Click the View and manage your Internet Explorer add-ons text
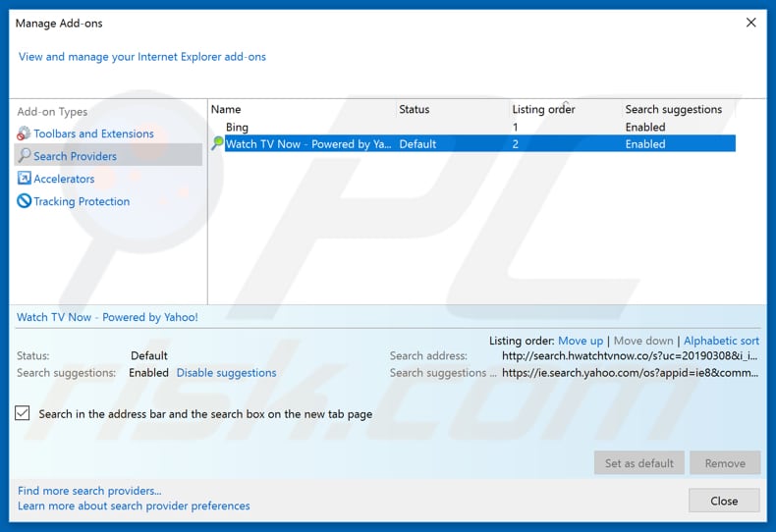This screenshot has height=532, width=776. click(x=142, y=57)
